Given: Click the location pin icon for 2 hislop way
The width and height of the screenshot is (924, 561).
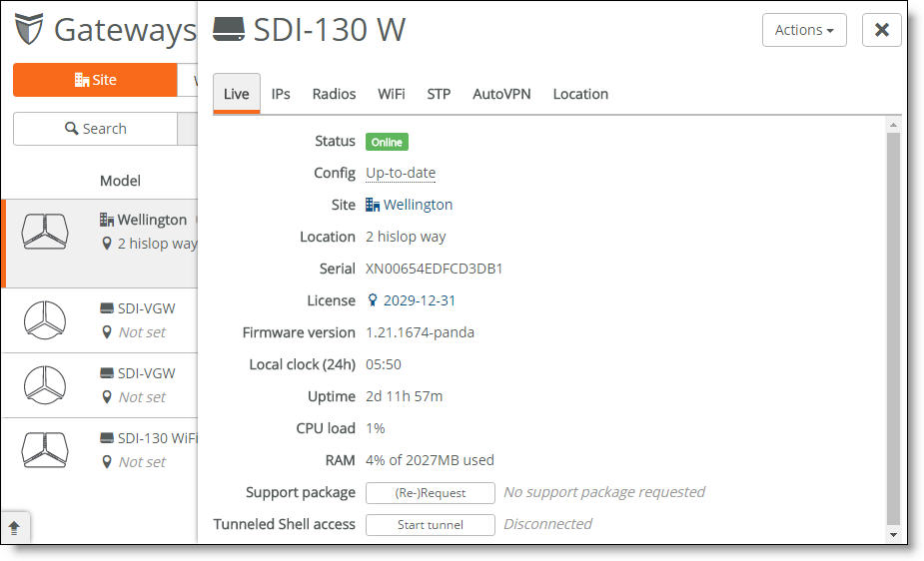Looking at the screenshot, I should coord(107,244).
